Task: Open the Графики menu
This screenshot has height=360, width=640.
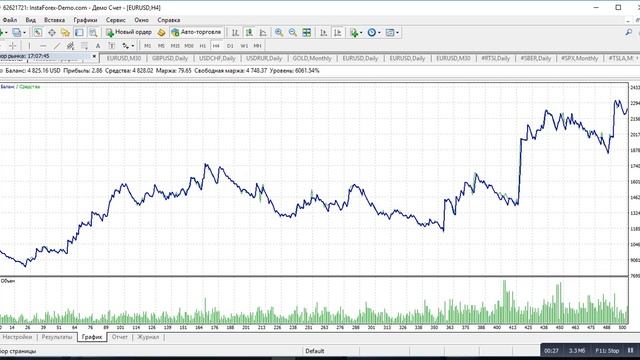Action: [x=85, y=20]
